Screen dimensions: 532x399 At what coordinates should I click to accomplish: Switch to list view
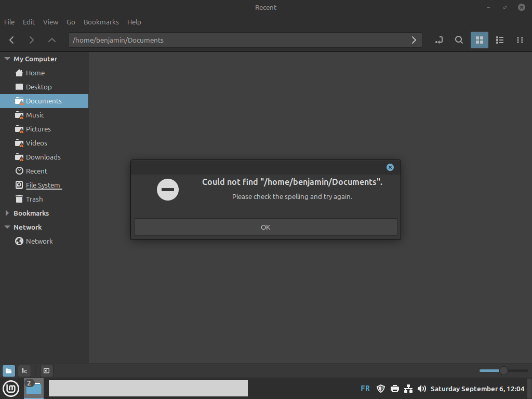pyautogui.click(x=500, y=40)
